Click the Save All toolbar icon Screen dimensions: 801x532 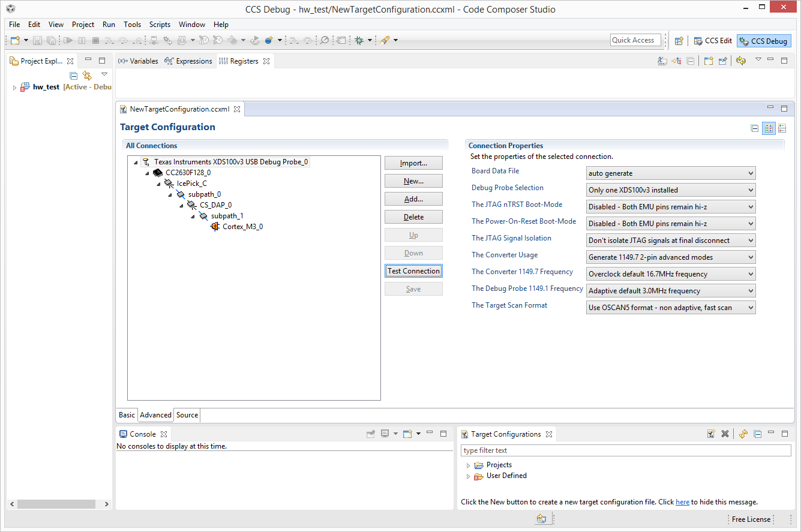tap(51, 40)
